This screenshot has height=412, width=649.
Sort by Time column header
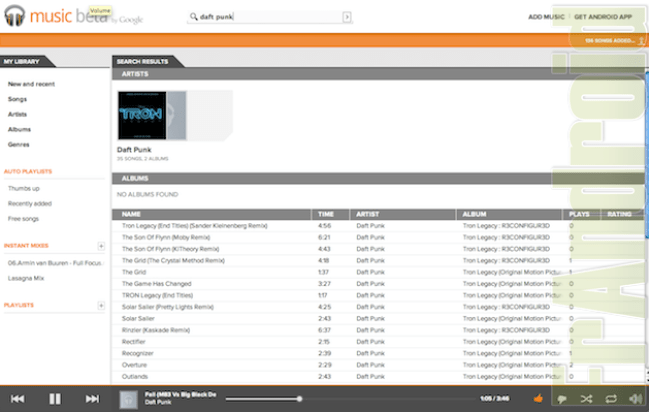tap(330, 214)
